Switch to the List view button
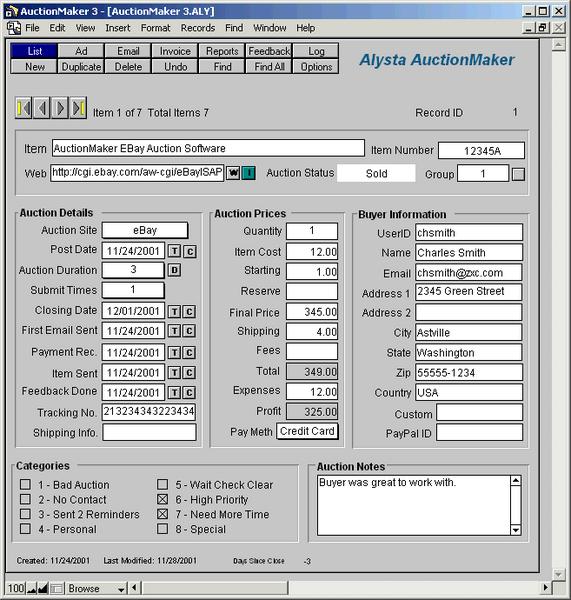 point(34,51)
